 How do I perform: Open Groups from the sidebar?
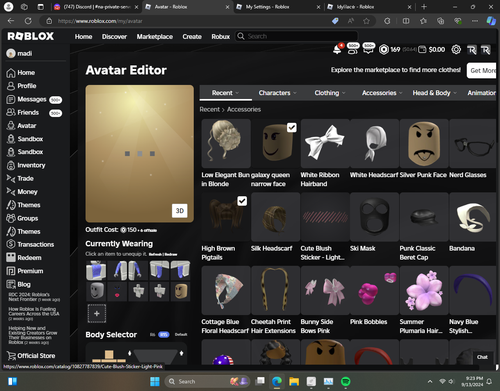coord(22,218)
